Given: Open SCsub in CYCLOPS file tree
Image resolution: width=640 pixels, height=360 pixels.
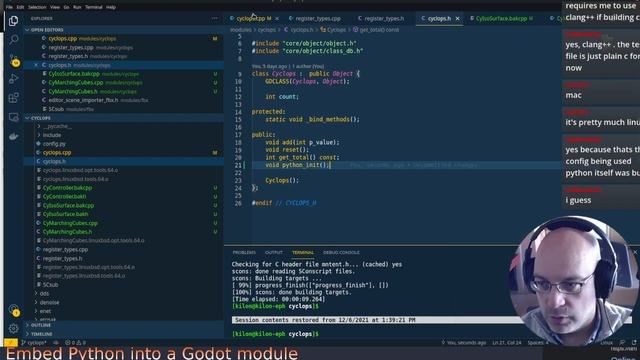Looking at the screenshot, I should [50, 284].
